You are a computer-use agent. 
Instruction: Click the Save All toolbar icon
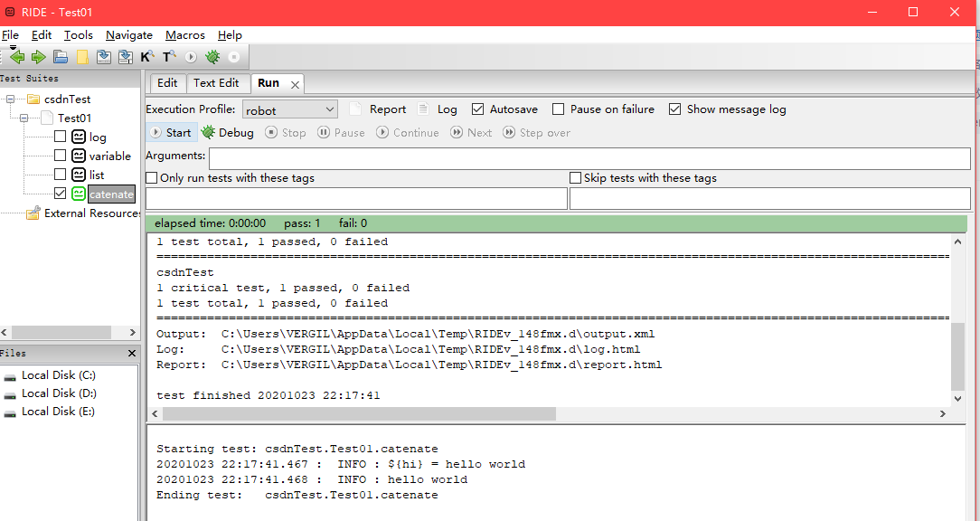[x=125, y=58]
